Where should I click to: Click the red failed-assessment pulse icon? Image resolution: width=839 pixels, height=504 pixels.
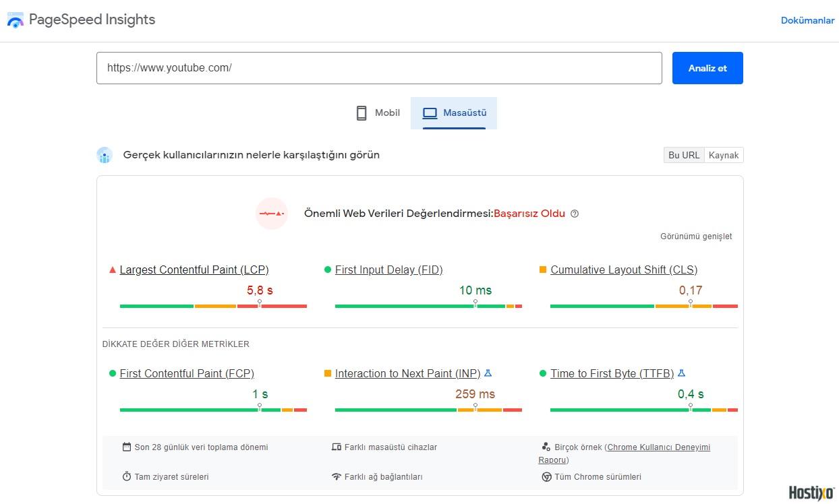click(272, 214)
